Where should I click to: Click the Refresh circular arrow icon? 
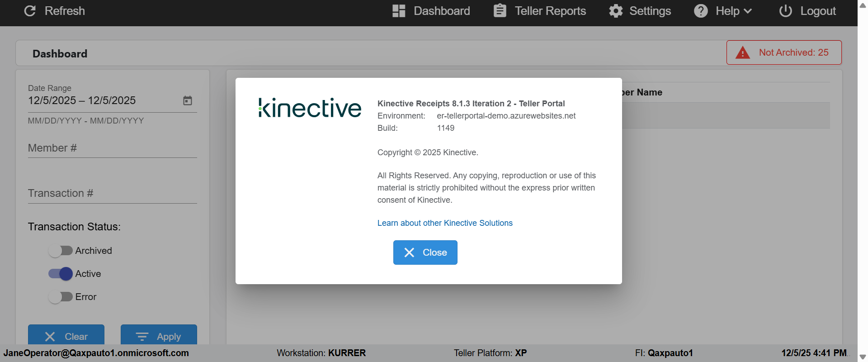pos(30,11)
